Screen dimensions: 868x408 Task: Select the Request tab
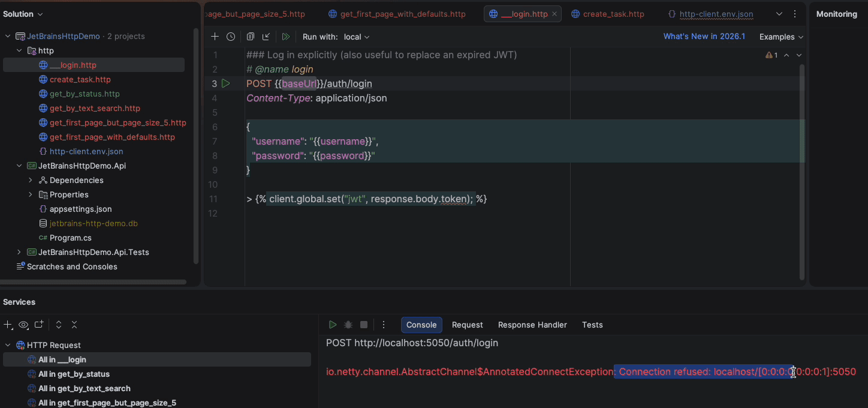click(x=467, y=325)
